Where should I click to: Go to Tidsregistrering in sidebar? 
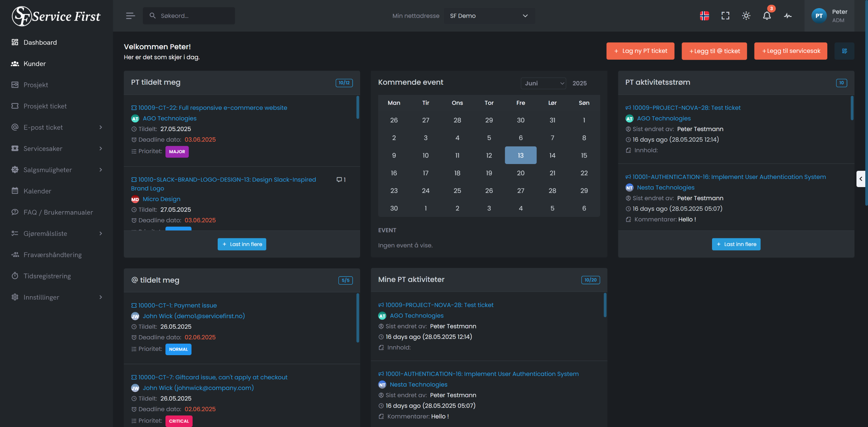pos(47,276)
